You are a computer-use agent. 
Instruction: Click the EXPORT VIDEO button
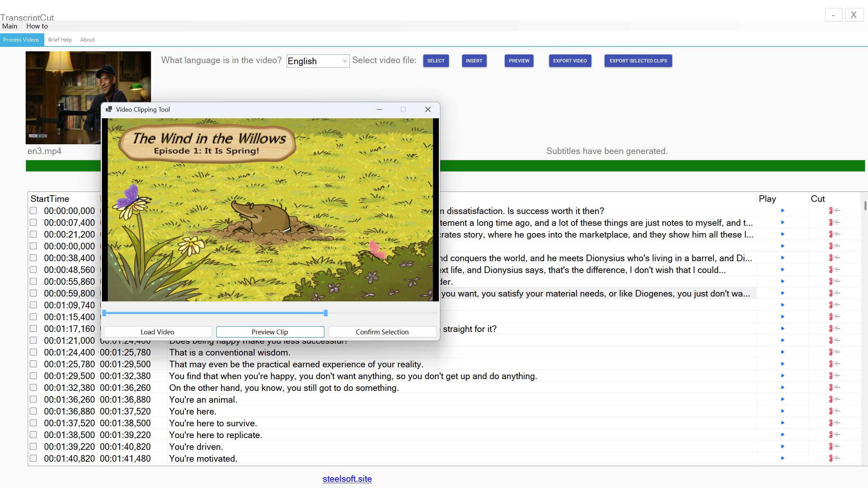[x=570, y=61]
